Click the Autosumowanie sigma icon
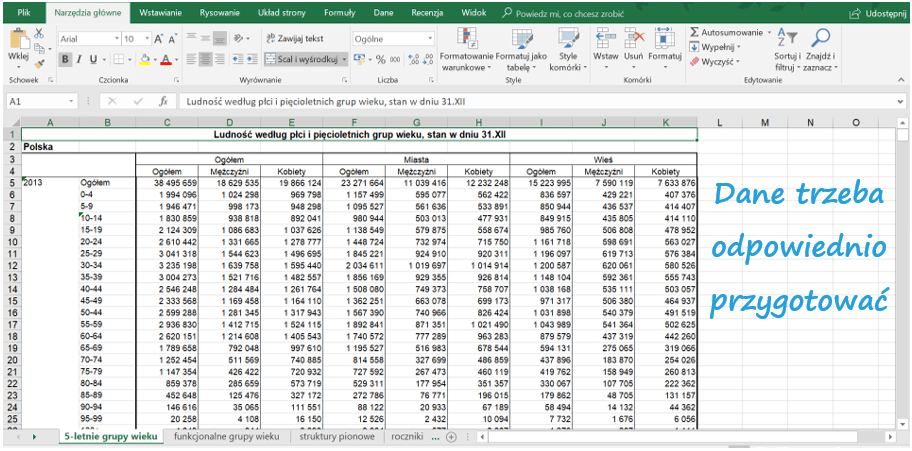 (x=694, y=32)
